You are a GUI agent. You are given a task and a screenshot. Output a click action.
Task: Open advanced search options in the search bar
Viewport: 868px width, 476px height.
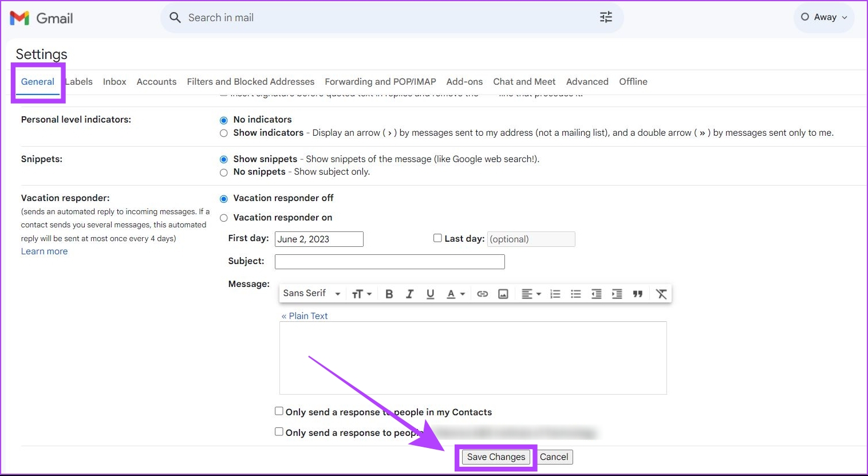pos(606,17)
